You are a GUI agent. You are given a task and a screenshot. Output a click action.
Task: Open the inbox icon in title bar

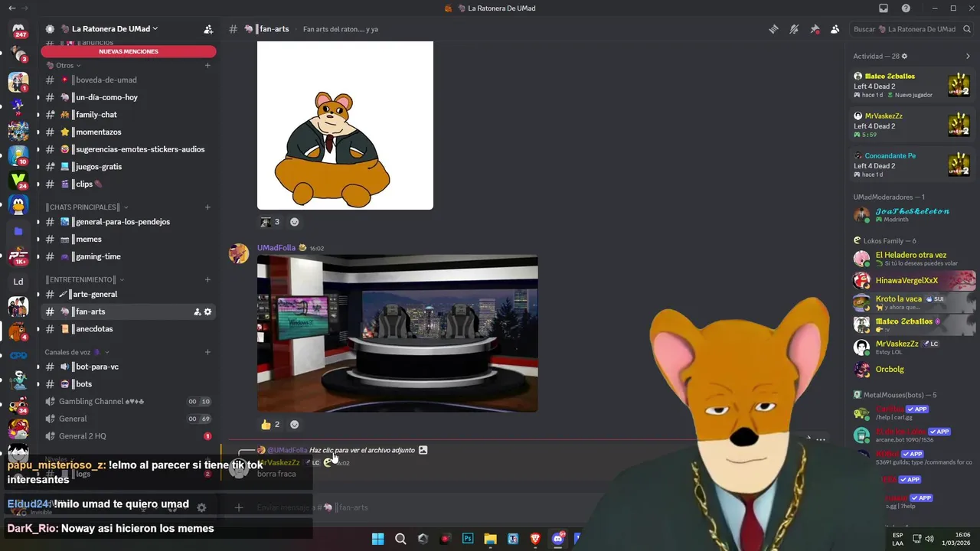tap(884, 8)
